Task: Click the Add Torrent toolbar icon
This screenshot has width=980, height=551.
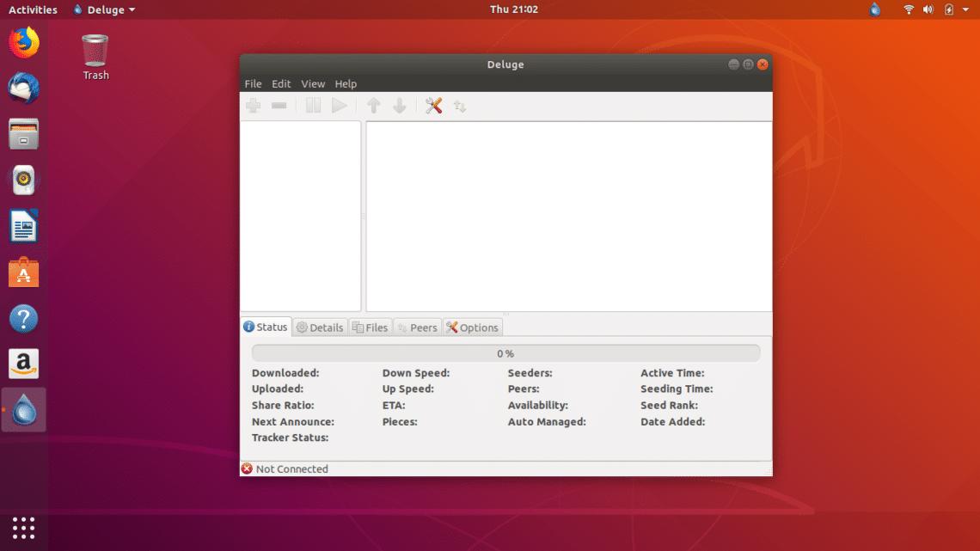Action: [x=253, y=105]
